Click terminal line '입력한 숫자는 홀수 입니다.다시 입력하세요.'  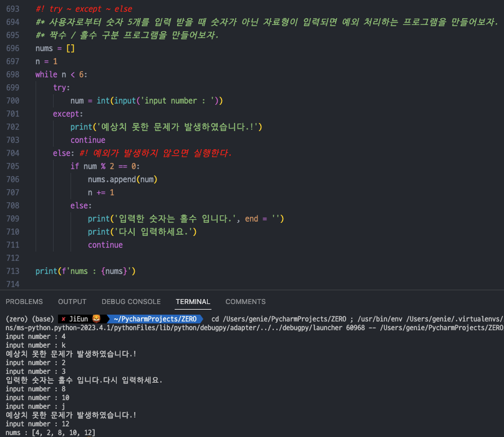84,380
